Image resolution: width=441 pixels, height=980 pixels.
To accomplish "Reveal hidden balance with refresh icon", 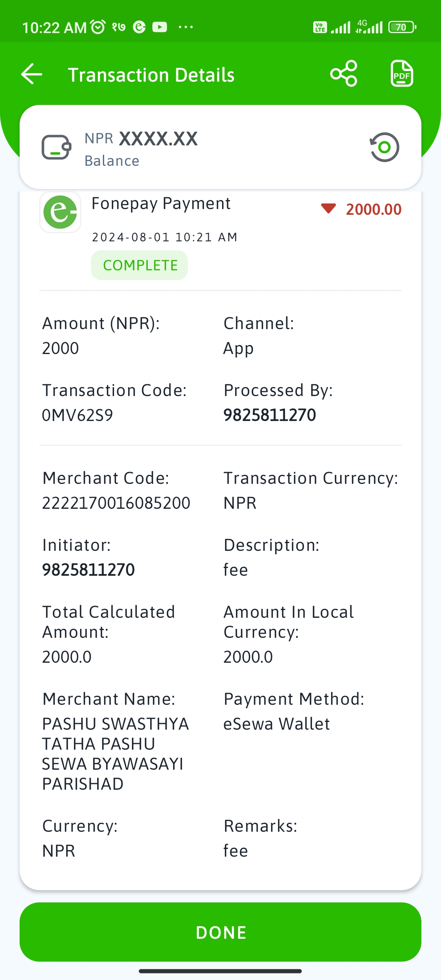I will [x=384, y=147].
